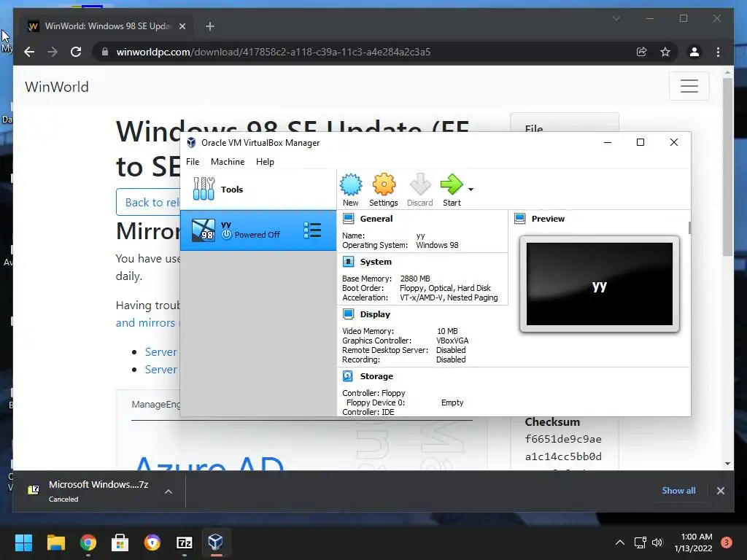The height and width of the screenshot is (560, 747).
Task: Click the Chrome forward arrow
Action: coord(53,52)
